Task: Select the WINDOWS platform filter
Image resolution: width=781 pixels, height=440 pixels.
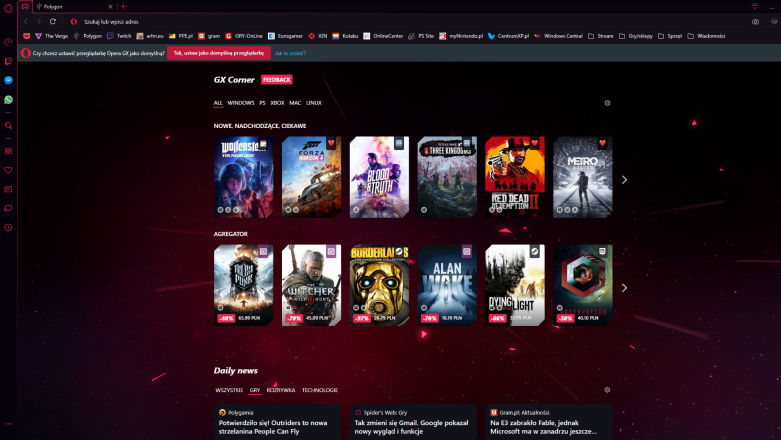Action: 241,103
